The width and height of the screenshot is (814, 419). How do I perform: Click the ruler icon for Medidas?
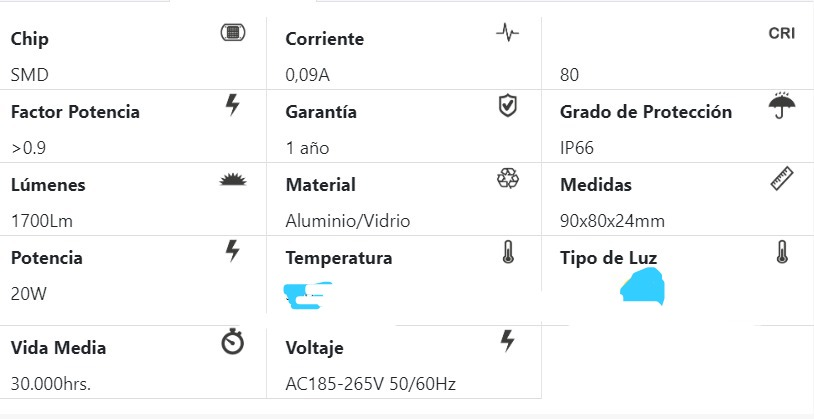tap(782, 179)
